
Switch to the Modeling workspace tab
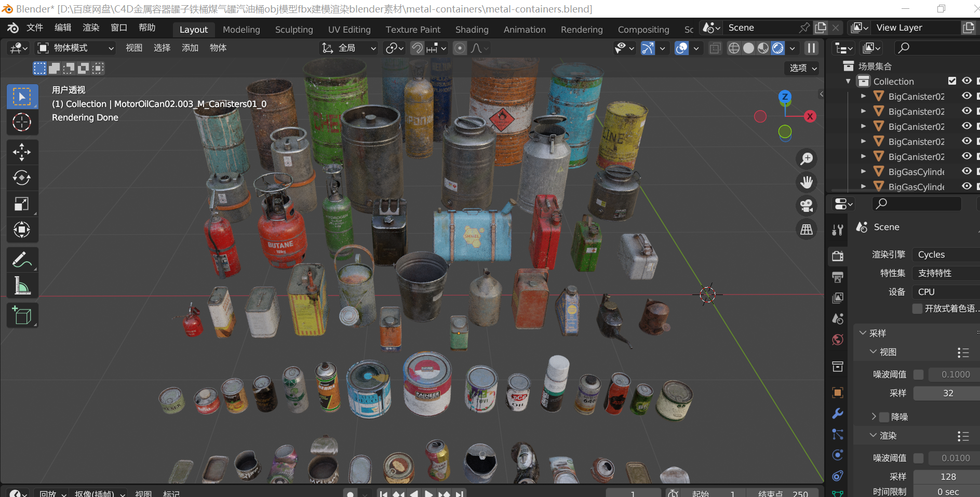coord(241,30)
